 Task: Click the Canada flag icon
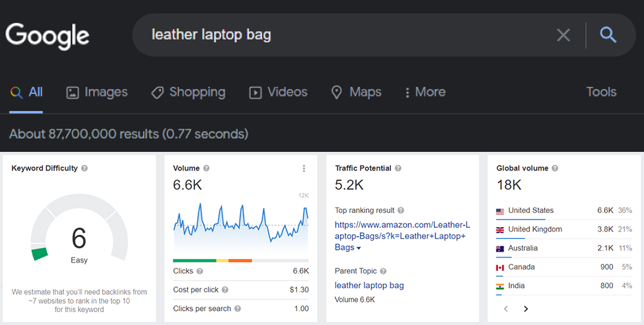tap(500, 268)
